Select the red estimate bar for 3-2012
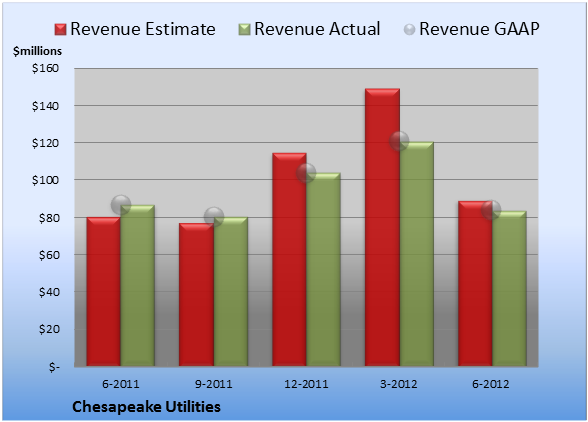The image size is (588, 422). click(x=382, y=227)
